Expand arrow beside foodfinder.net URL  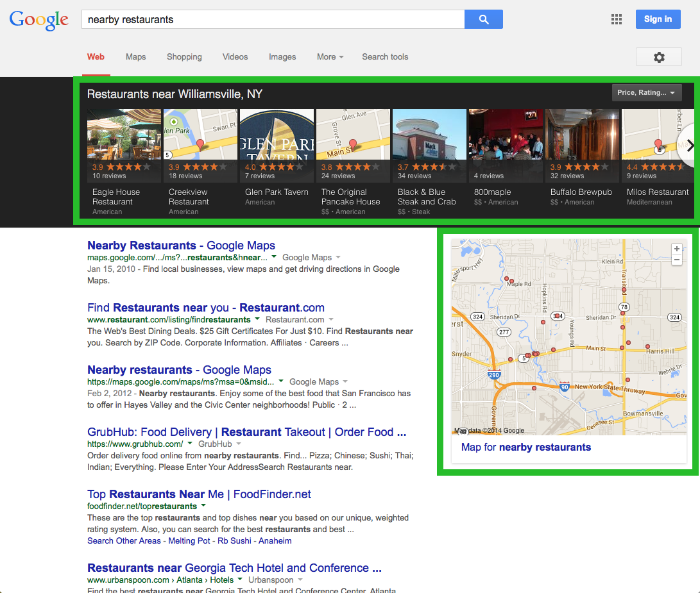coord(203,506)
